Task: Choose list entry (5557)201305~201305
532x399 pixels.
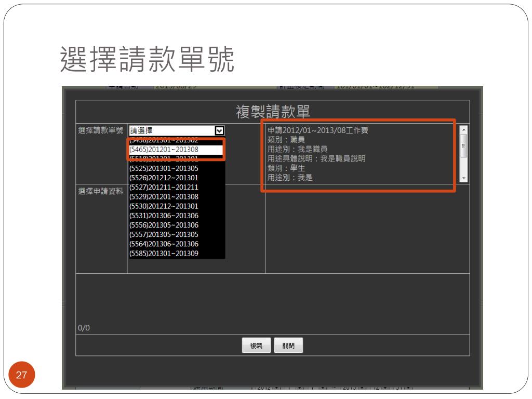Action: coord(177,235)
